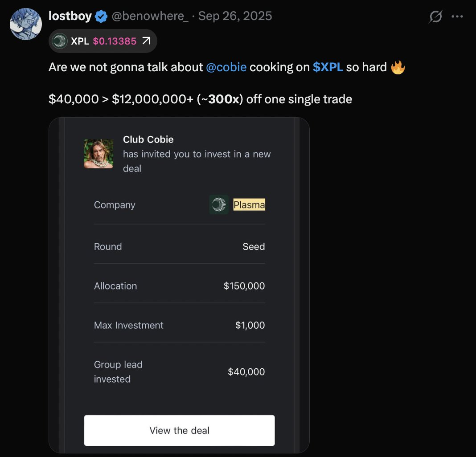The image size is (476, 457).
Task: Click the XPL token logo in price chip
Action: (x=59, y=41)
